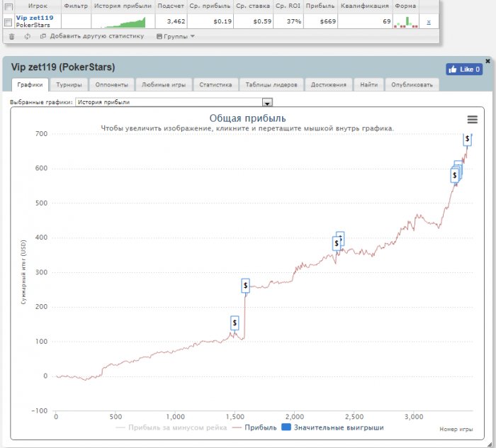Click the $ marker near 250 USD
Viewport: 496px width, 448px height.
(x=245, y=286)
